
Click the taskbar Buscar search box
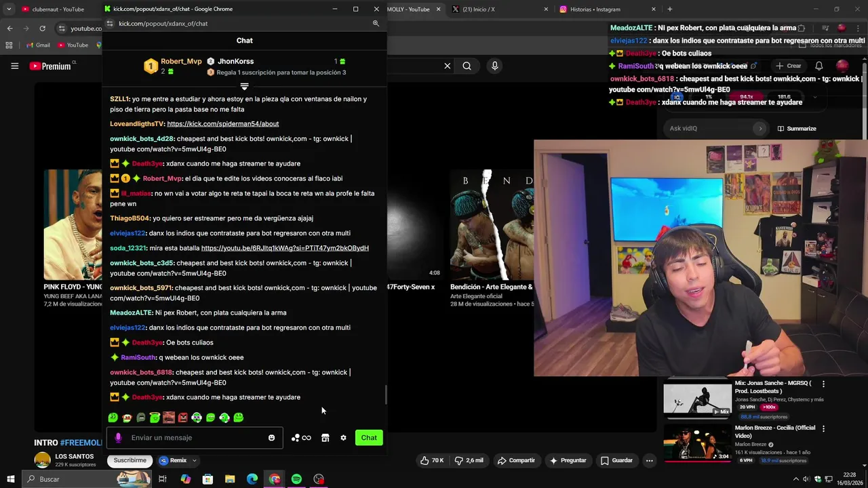[x=87, y=479]
